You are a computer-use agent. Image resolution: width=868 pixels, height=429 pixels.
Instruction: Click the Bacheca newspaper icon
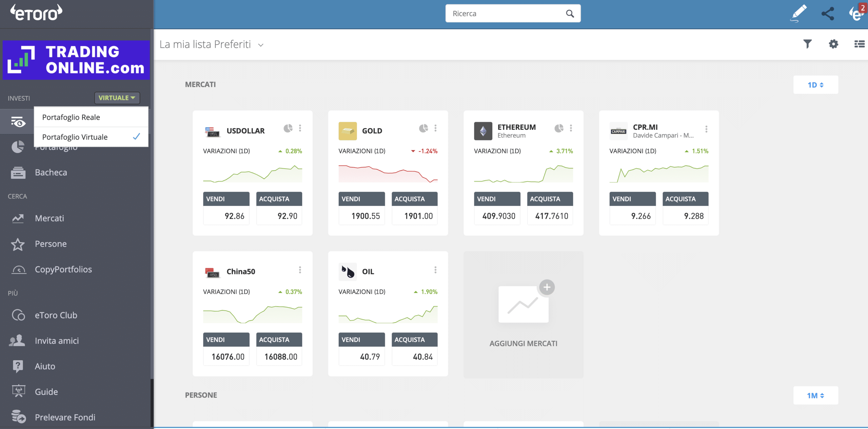tap(18, 173)
